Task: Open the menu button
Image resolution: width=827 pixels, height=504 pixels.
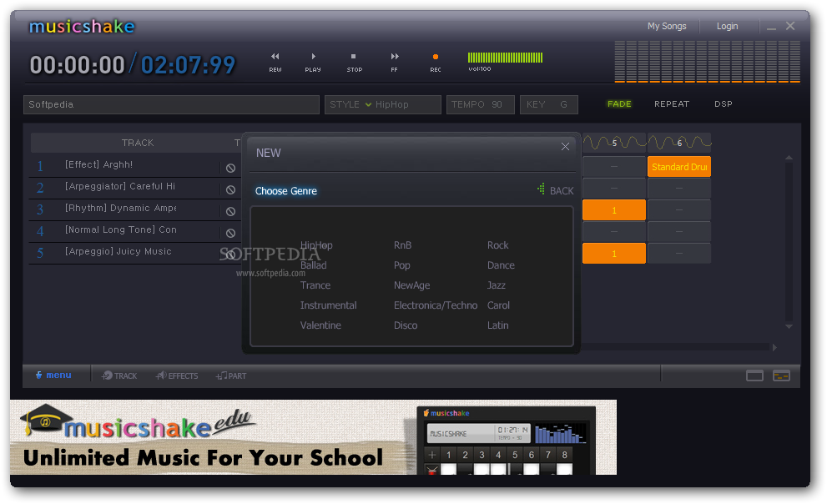Action: coord(53,375)
